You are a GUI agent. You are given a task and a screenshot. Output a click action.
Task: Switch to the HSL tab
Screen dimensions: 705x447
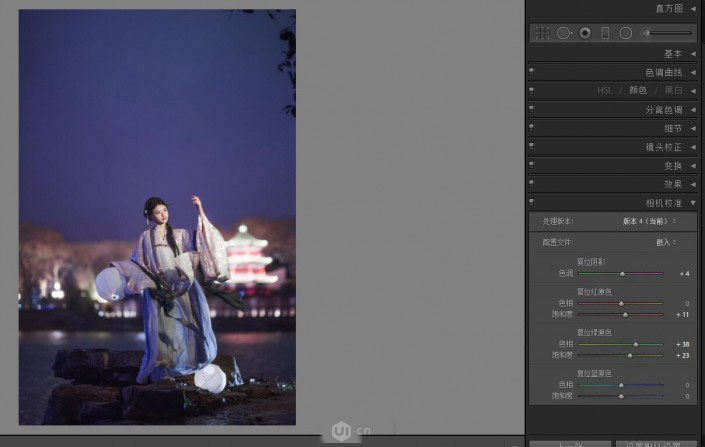click(604, 90)
